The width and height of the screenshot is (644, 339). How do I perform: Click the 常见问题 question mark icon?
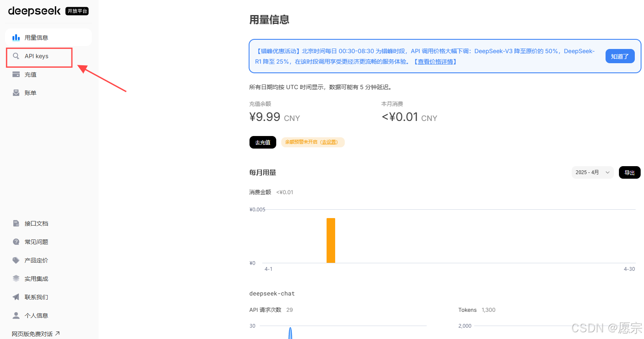(16, 242)
